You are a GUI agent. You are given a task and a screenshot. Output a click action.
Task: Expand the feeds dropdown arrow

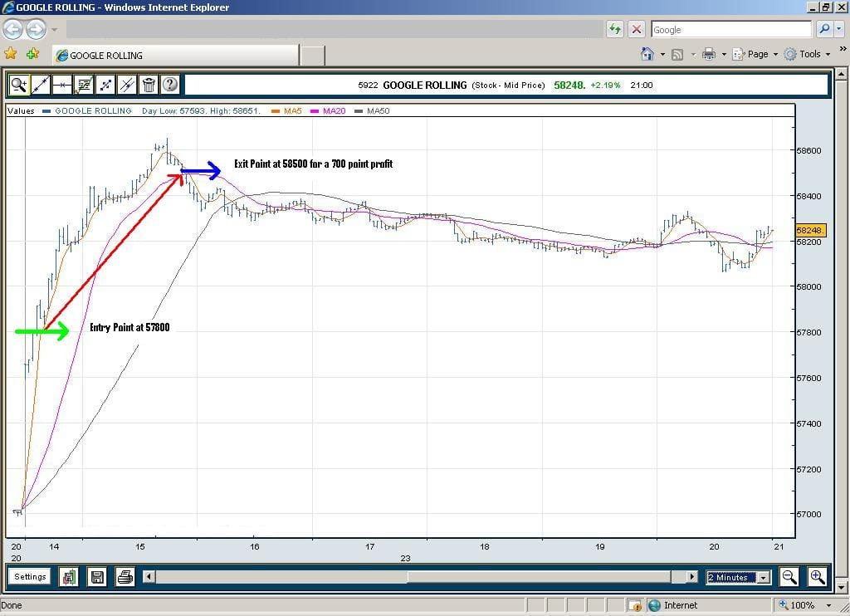tap(693, 54)
